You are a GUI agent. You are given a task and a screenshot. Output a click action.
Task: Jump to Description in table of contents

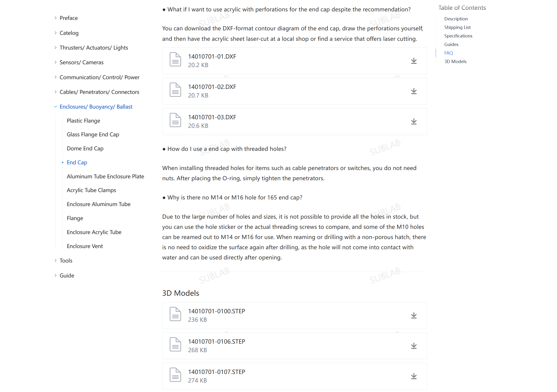click(x=456, y=19)
